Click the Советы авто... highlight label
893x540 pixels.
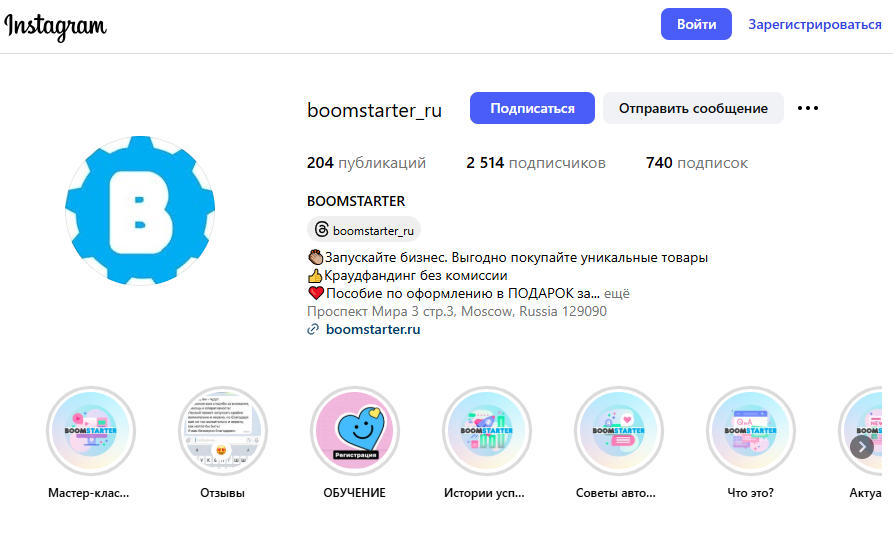click(616, 493)
